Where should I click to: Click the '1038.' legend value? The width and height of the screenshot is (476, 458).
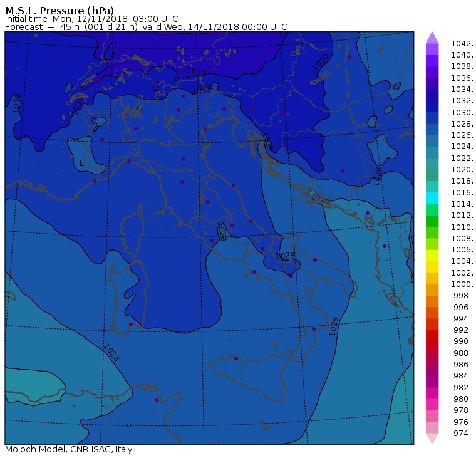pos(462,66)
